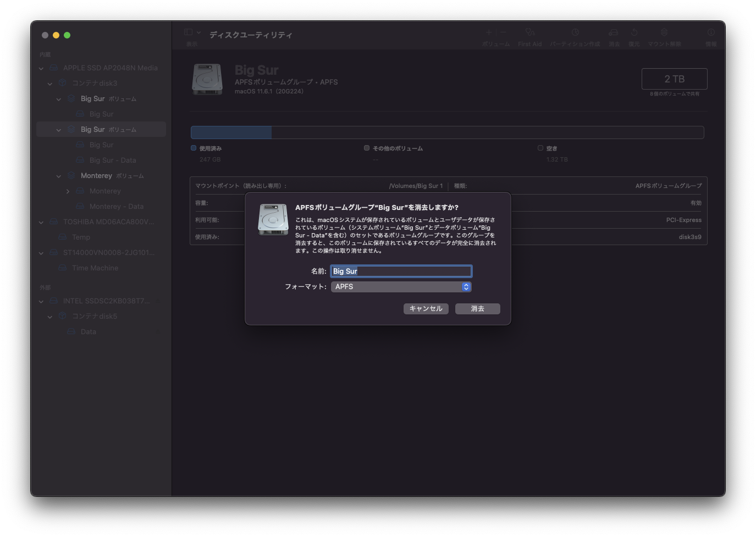Click the 247 GB used value
The height and width of the screenshot is (537, 756).
(x=210, y=159)
